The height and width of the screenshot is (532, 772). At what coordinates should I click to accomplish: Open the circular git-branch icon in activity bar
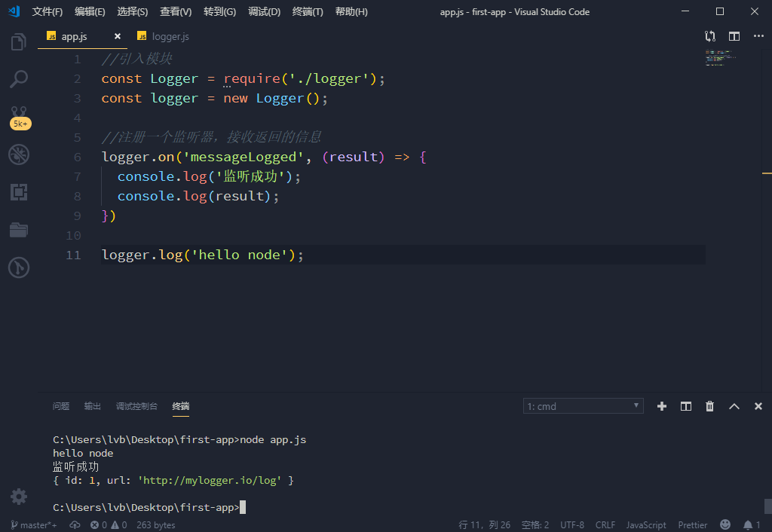point(19,268)
